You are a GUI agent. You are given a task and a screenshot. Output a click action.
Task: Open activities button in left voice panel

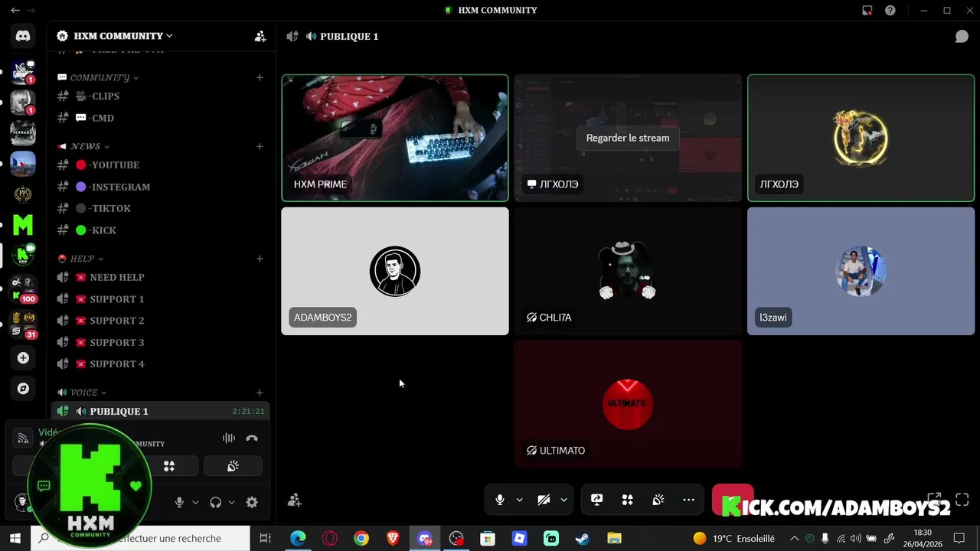tap(169, 466)
